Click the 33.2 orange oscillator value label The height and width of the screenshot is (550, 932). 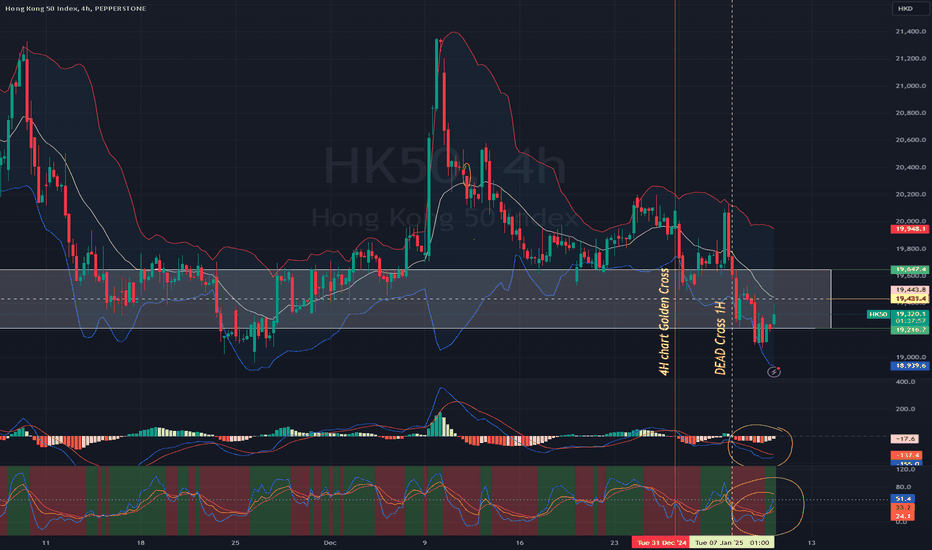click(x=903, y=508)
